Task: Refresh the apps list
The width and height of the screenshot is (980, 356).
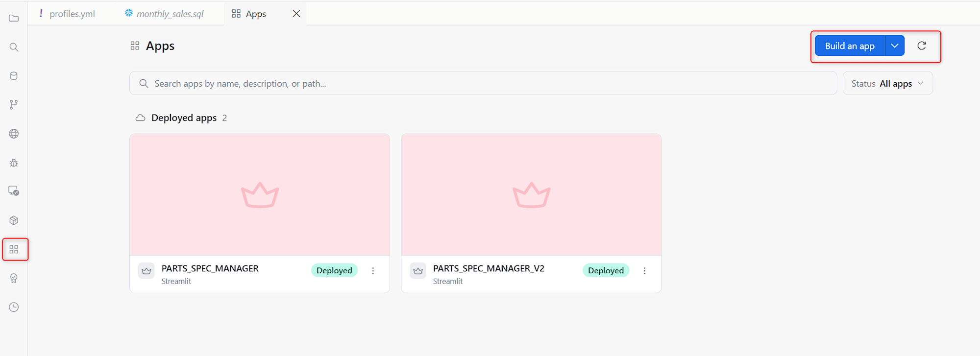Action: point(922,46)
